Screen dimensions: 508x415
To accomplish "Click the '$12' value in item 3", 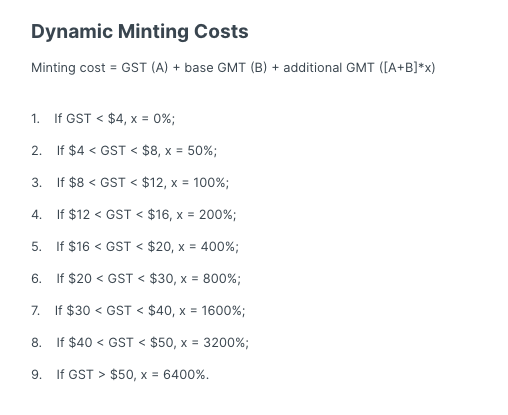I will coord(153,183).
